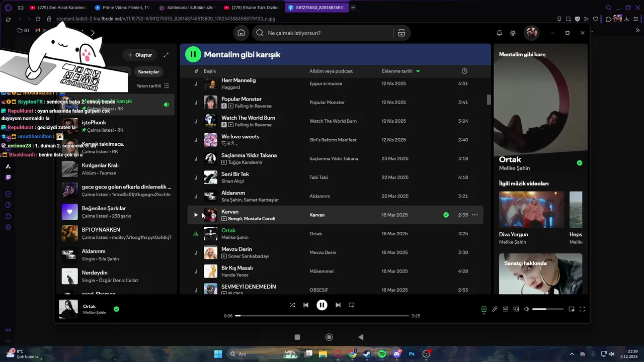
Task: Open a new browser tab with plus
Action: (x=353, y=8)
